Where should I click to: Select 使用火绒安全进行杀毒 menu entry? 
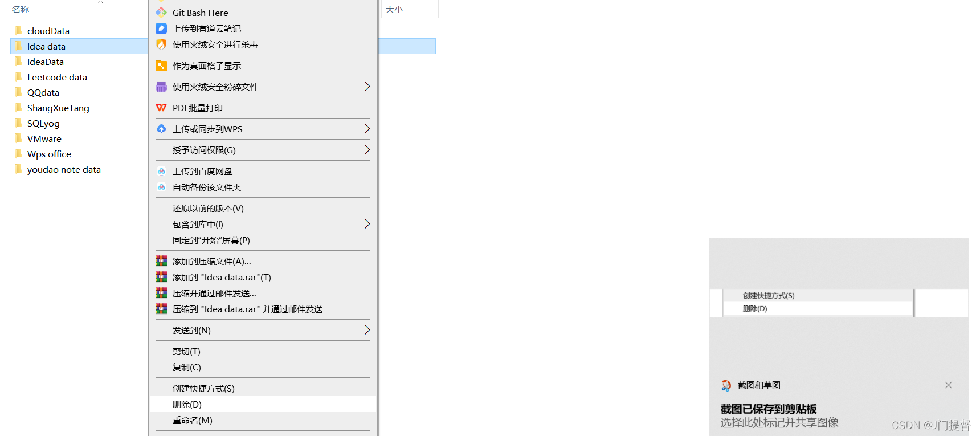coord(263,44)
